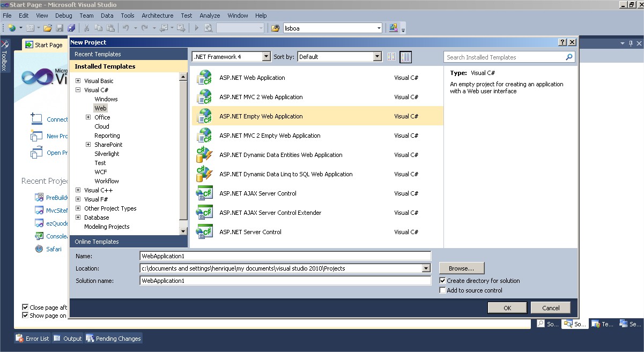Toggle Create directory for solution checkbox

442,280
